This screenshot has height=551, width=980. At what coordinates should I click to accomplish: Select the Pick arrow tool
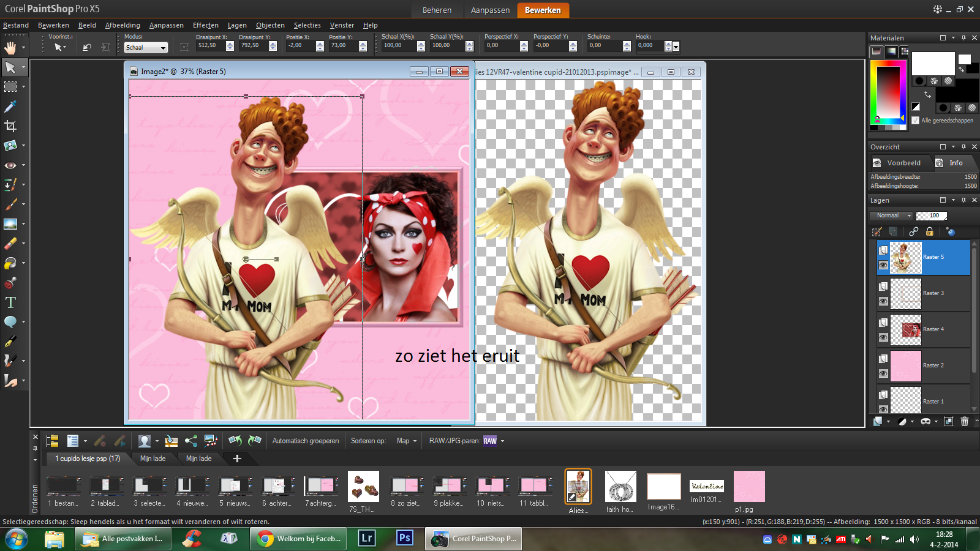click(10, 67)
